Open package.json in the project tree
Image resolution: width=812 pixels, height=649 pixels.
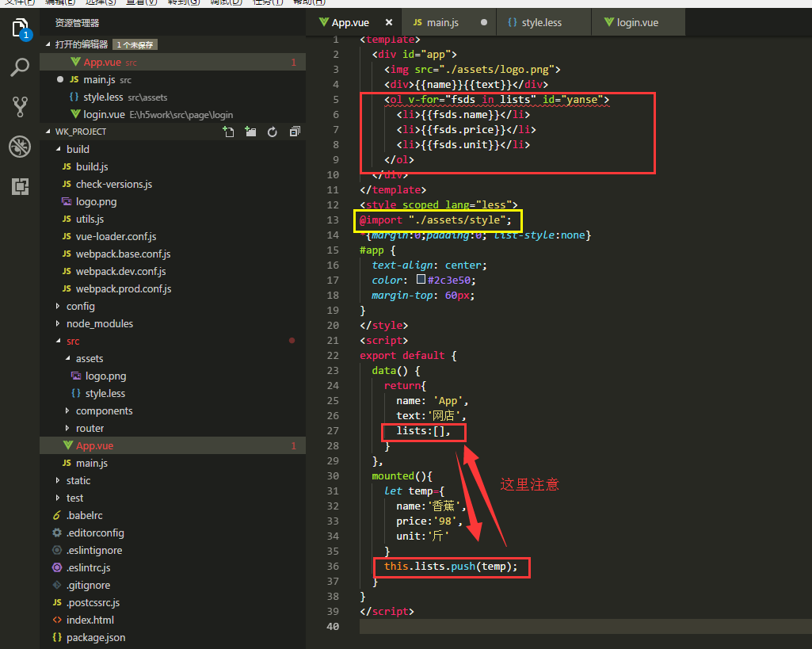pos(173,638)
